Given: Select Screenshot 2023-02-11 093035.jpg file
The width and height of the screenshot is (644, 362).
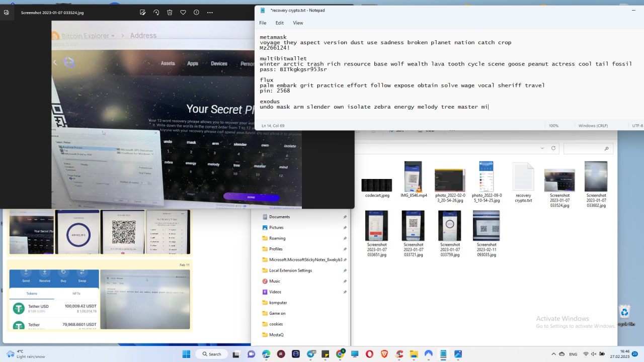Looking at the screenshot, I should tap(487, 233).
